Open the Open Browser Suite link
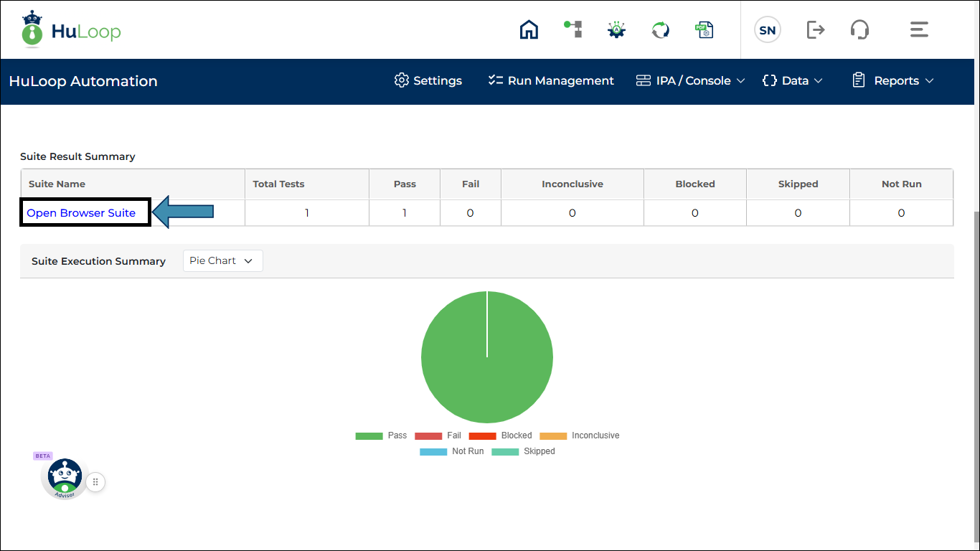 pos(81,213)
